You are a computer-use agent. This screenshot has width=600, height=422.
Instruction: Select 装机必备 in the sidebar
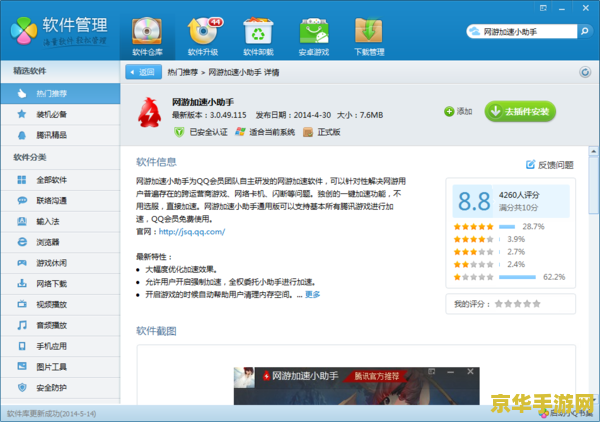(60, 114)
